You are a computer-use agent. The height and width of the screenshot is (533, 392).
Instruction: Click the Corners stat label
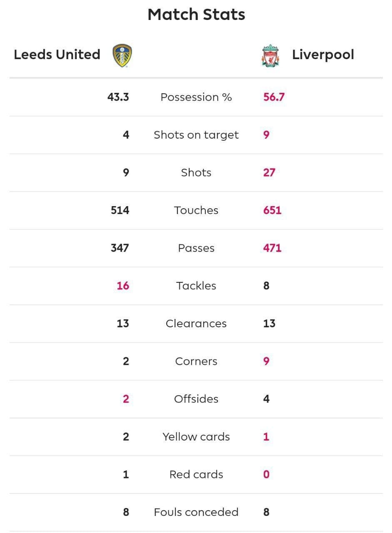(x=196, y=361)
